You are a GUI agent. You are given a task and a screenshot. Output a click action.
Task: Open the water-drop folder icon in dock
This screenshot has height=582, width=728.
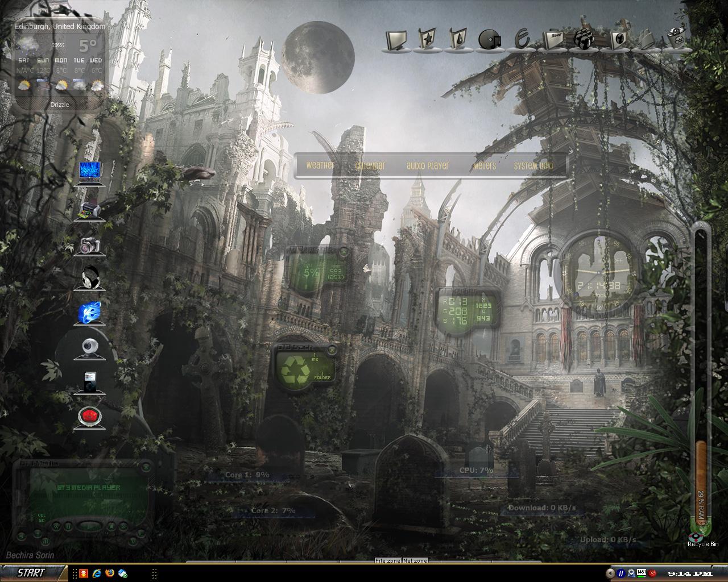pos(458,40)
